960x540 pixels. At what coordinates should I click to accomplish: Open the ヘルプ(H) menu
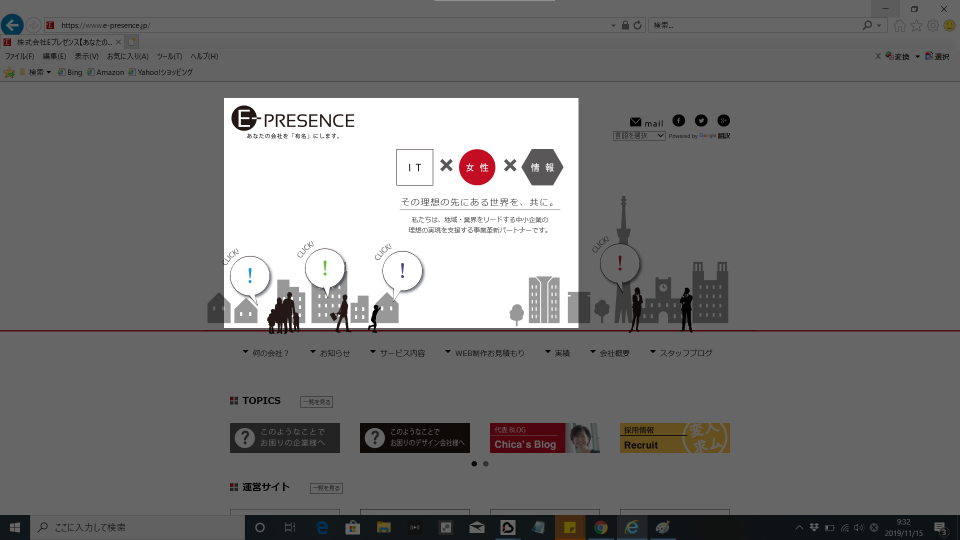[204, 56]
